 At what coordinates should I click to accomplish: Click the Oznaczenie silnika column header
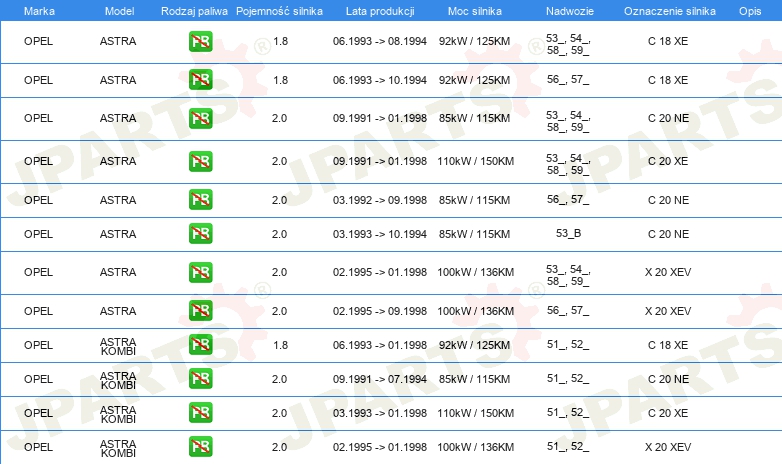[x=670, y=11]
